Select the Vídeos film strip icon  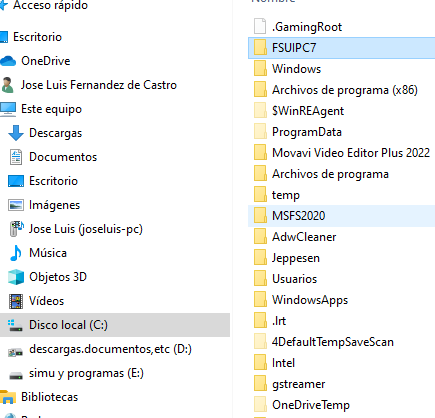point(16,301)
